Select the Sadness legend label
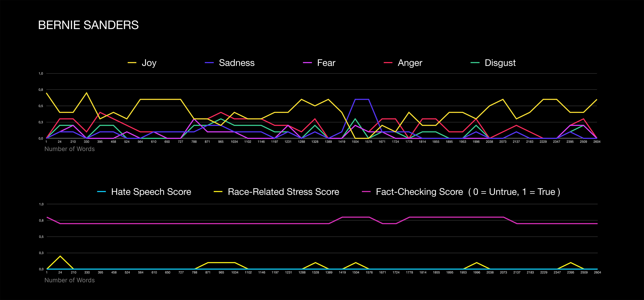The width and height of the screenshot is (644, 300). tap(237, 63)
